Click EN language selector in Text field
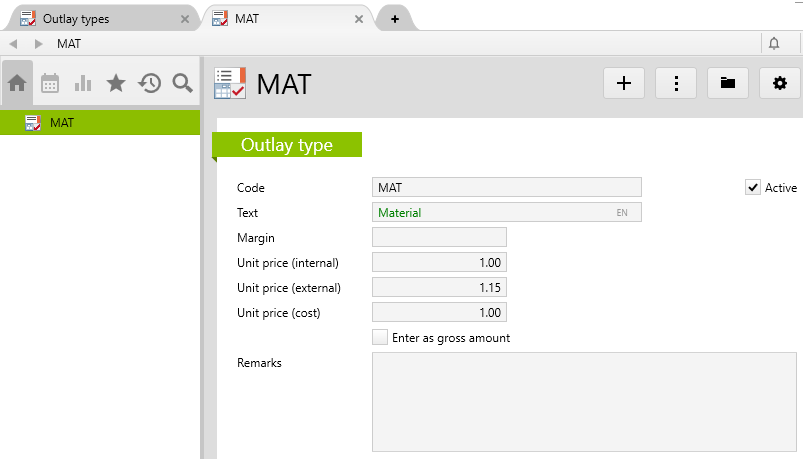Viewport: 803px width, 459px height. tap(622, 213)
